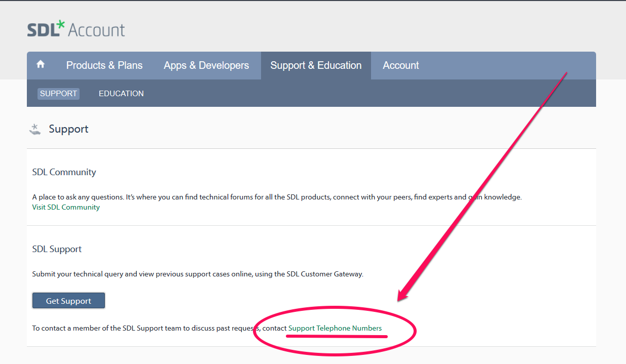This screenshot has height=364, width=626.
Task: Click the Support heading hand-star icon
Action: point(35,129)
